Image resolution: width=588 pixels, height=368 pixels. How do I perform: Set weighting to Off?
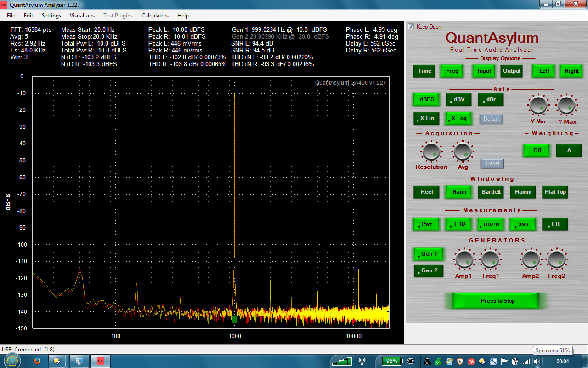pyautogui.click(x=537, y=150)
